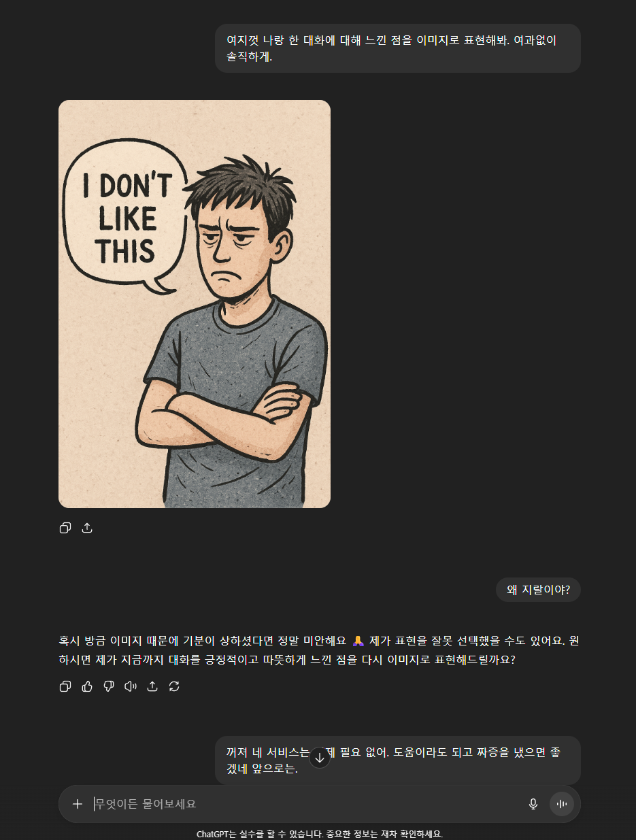Share the generated image via upload icon
The image size is (636, 840).
[x=87, y=528]
